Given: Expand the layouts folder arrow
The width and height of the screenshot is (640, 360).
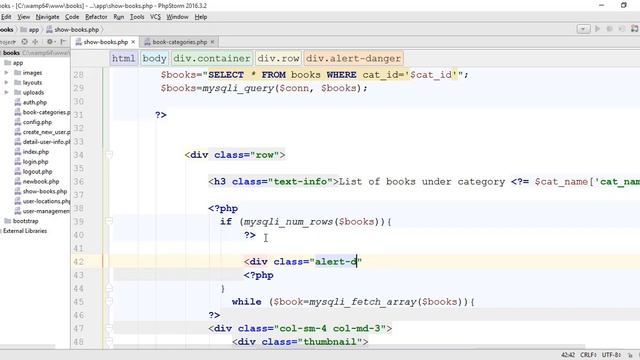Looking at the screenshot, I should [x=6, y=82].
